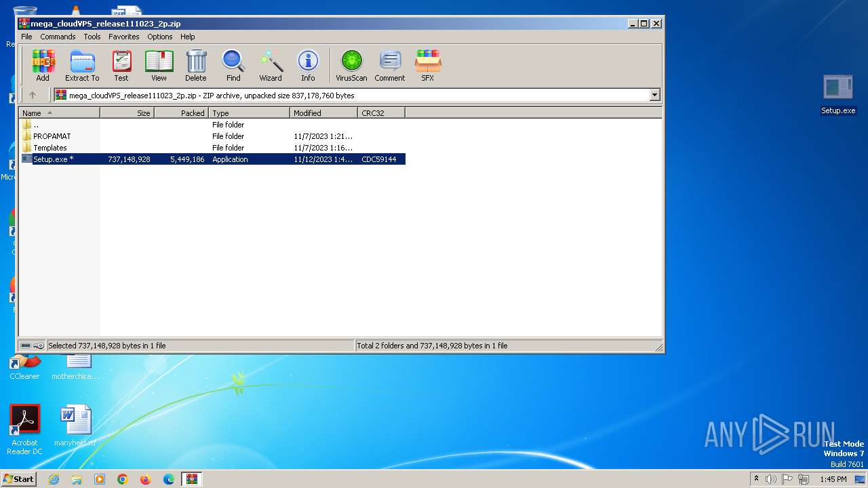This screenshot has height=488, width=868.
Task: Open the Favorites menu
Action: (x=124, y=37)
